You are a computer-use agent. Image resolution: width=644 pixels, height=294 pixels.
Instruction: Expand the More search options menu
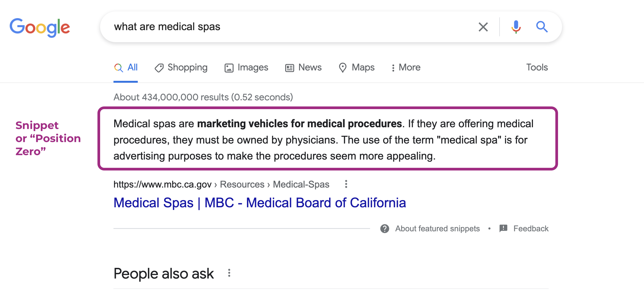coord(406,67)
